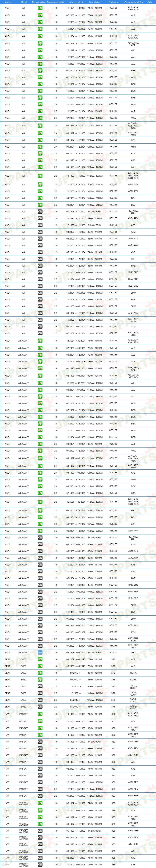Click petrol icon in Passat Variant 1.6 ALZ 3B6 row
The height and width of the screenshot is (868, 156).
coord(40,810)
